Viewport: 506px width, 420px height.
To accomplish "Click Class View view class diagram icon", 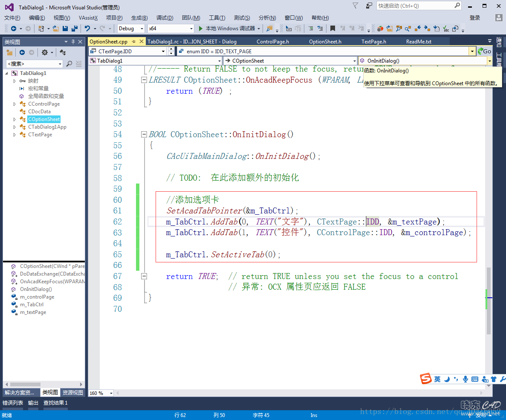I will point(63,52).
